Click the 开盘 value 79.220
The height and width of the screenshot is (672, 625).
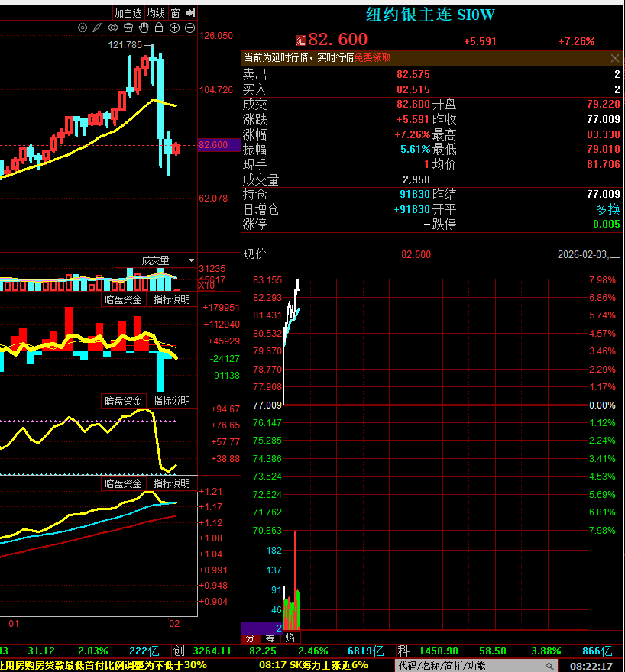click(x=604, y=104)
